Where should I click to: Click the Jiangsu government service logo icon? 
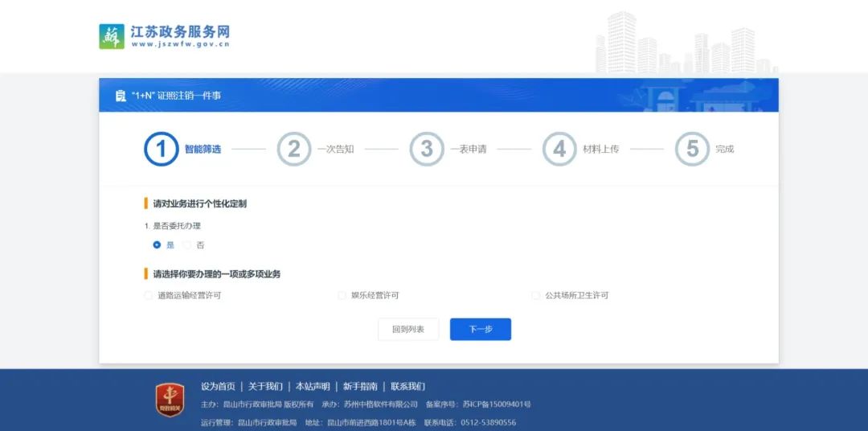[112, 36]
